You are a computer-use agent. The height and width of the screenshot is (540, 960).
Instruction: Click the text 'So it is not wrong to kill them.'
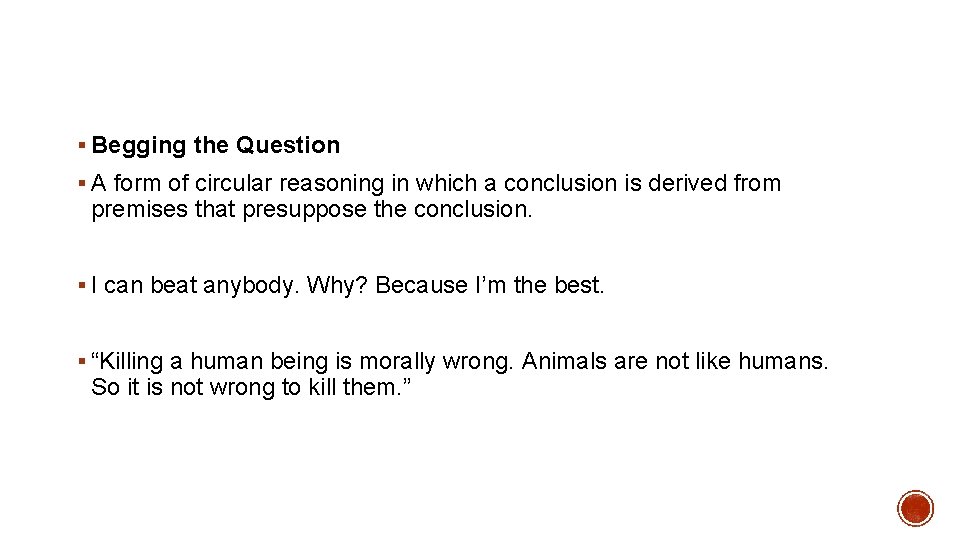tap(251, 388)
